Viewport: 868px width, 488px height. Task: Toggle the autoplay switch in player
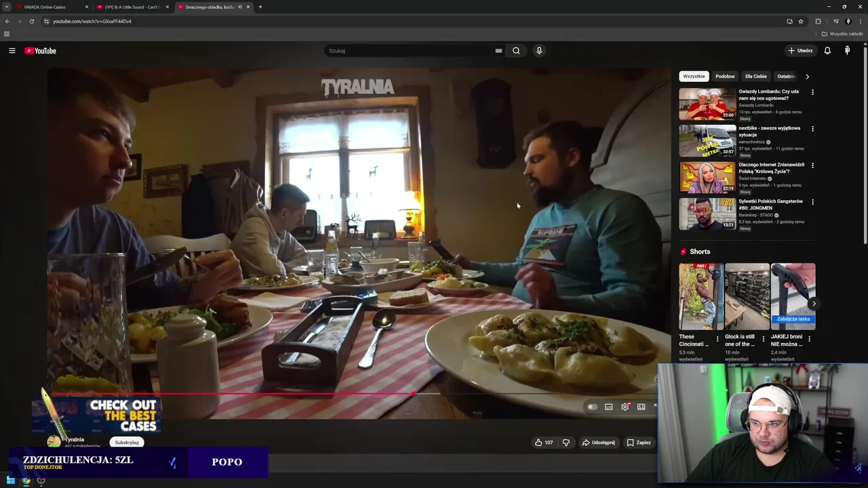pyautogui.click(x=592, y=407)
